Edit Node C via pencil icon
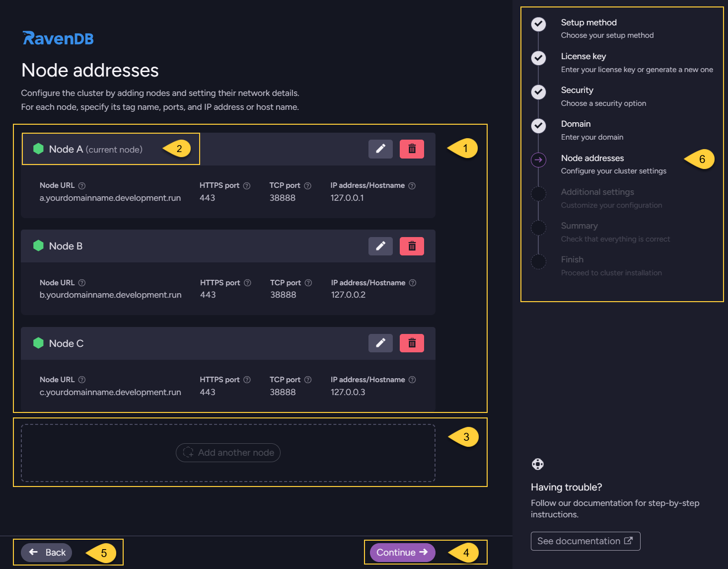Viewport: 728px width, 569px height. pyautogui.click(x=380, y=343)
